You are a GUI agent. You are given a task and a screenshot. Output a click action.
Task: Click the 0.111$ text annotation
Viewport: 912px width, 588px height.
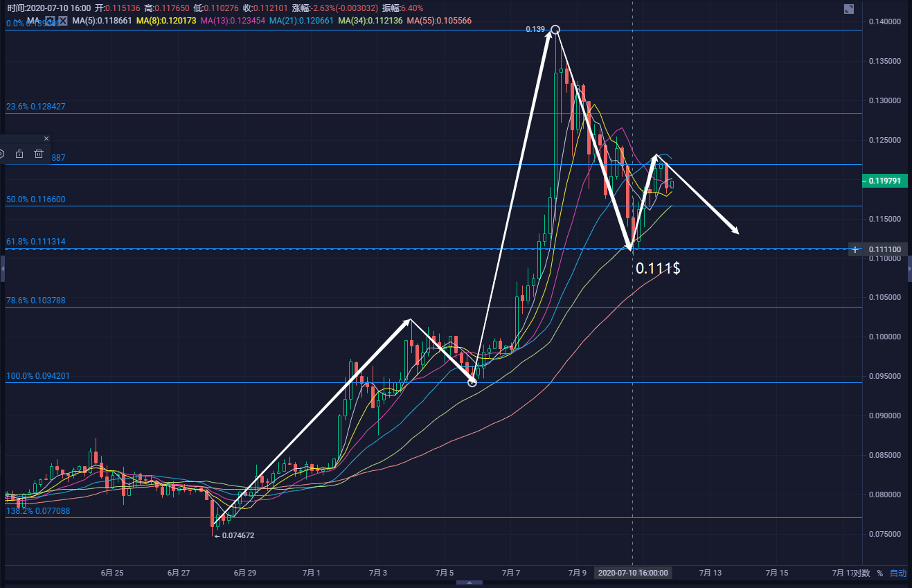[657, 268]
